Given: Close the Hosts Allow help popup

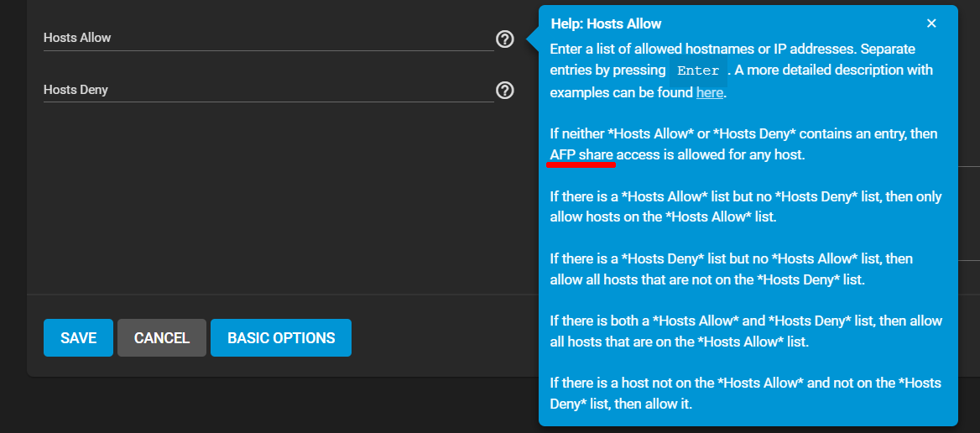Looking at the screenshot, I should 931,23.
